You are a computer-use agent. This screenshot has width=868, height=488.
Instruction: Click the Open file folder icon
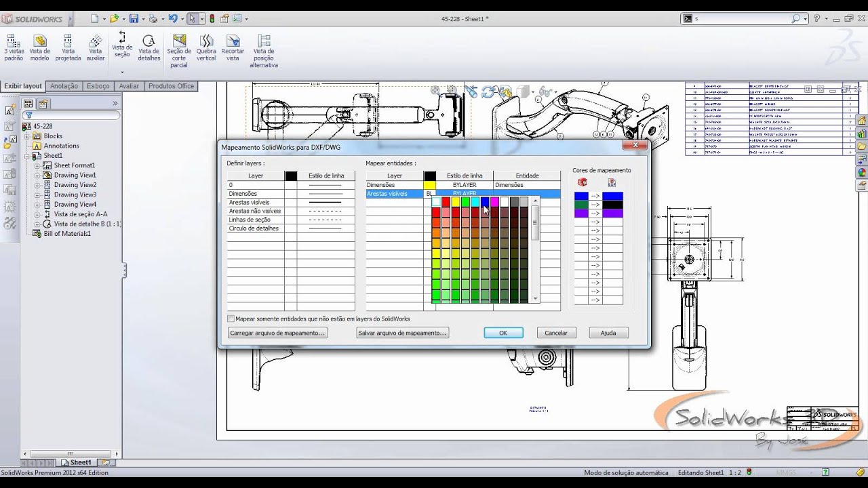(114, 18)
